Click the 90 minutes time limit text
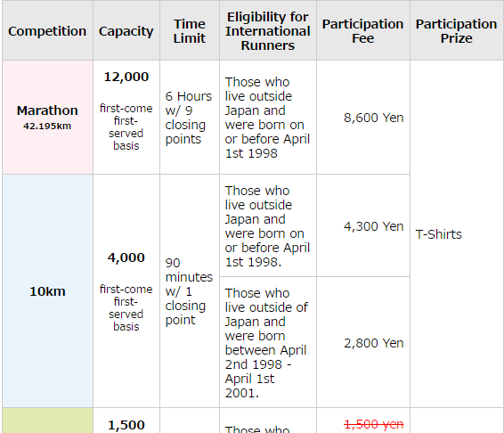 (x=189, y=291)
